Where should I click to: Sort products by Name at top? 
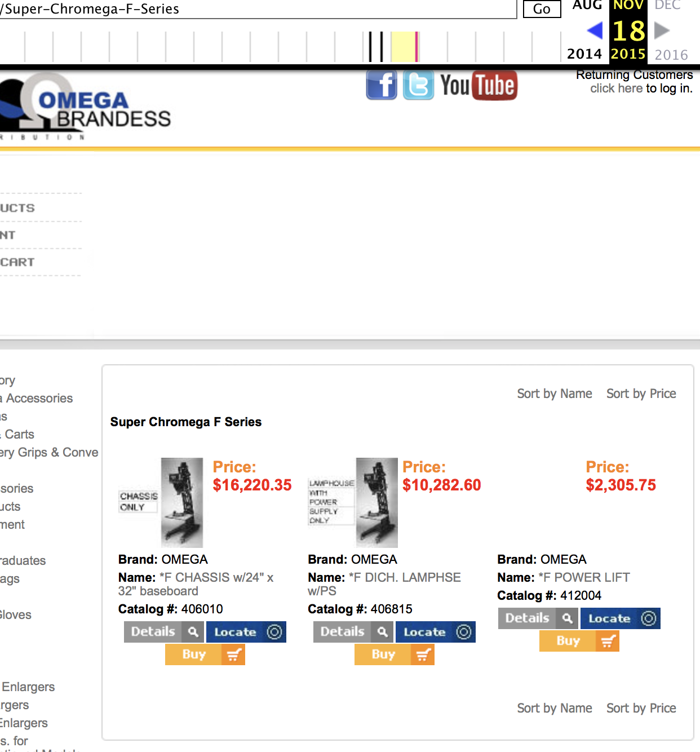(x=554, y=393)
